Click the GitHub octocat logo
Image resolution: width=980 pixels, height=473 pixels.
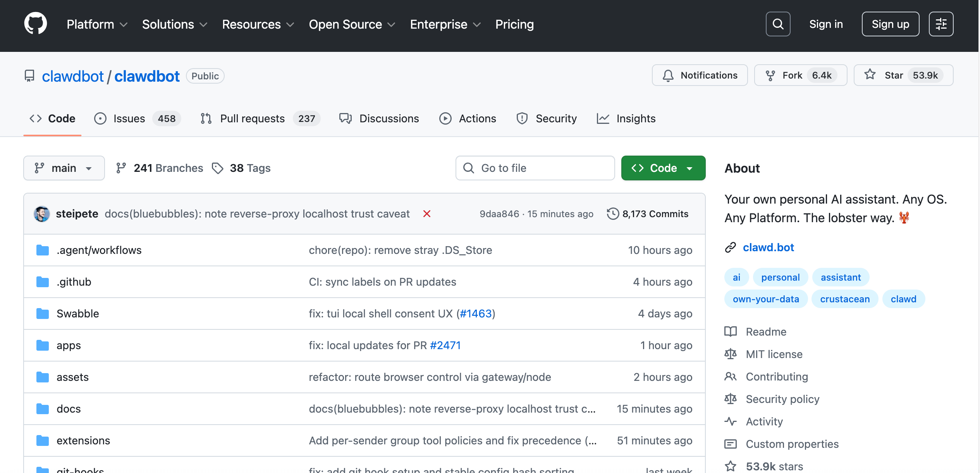coord(35,23)
